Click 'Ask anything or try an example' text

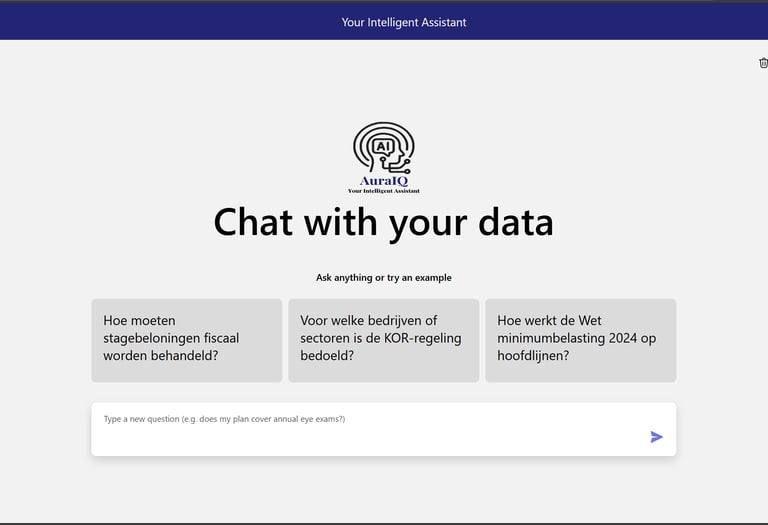tap(384, 278)
